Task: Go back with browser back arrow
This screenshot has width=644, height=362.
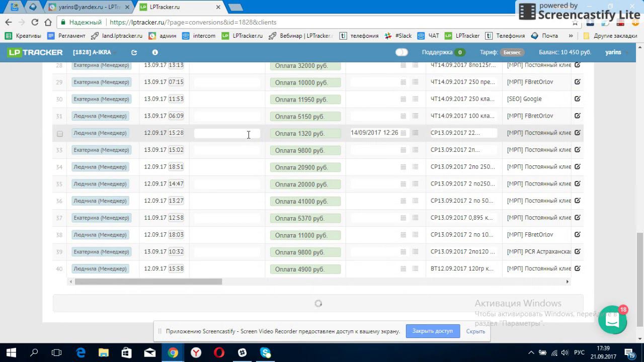Action: coord(8,22)
